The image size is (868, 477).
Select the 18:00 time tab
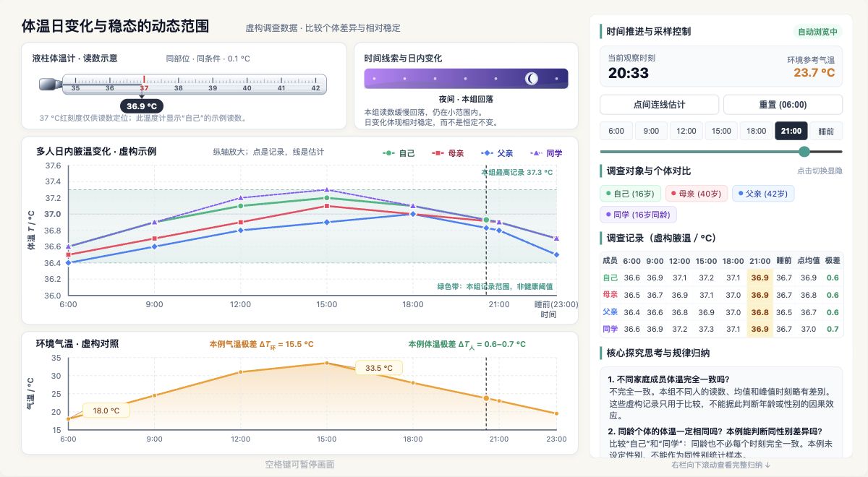click(756, 131)
